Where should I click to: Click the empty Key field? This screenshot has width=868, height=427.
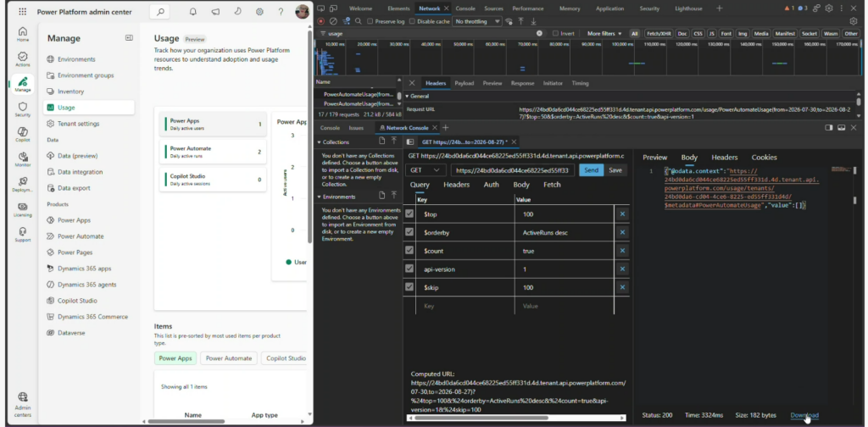(x=465, y=306)
